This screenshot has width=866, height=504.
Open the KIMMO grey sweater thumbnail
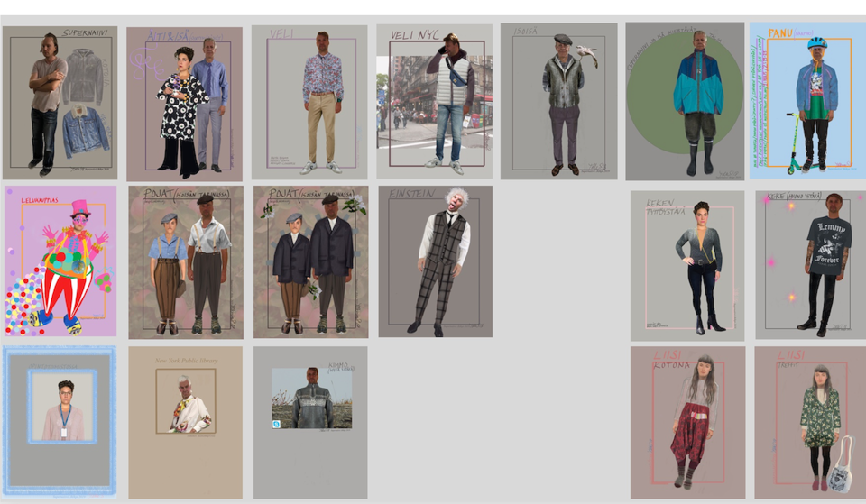point(310,423)
